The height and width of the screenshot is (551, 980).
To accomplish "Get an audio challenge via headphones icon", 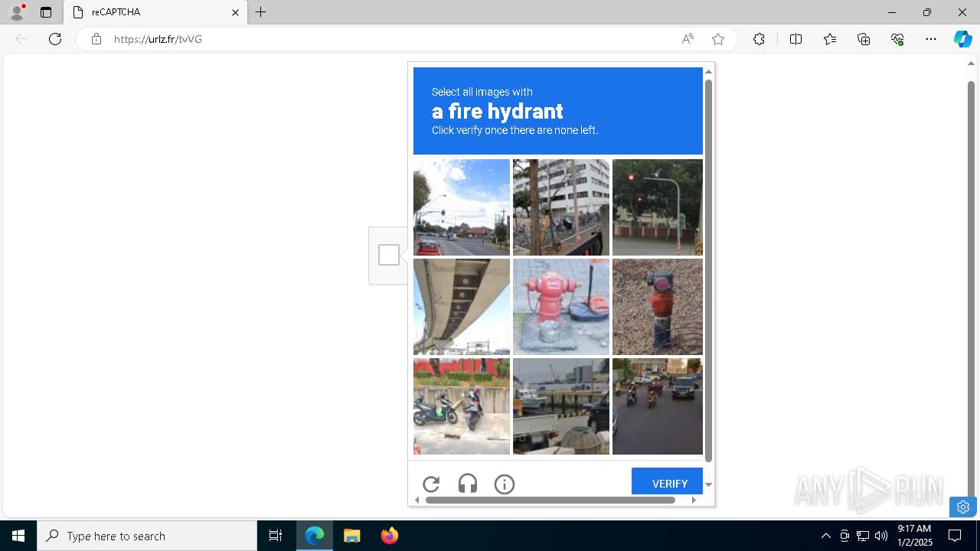I will tap(468, 484).
